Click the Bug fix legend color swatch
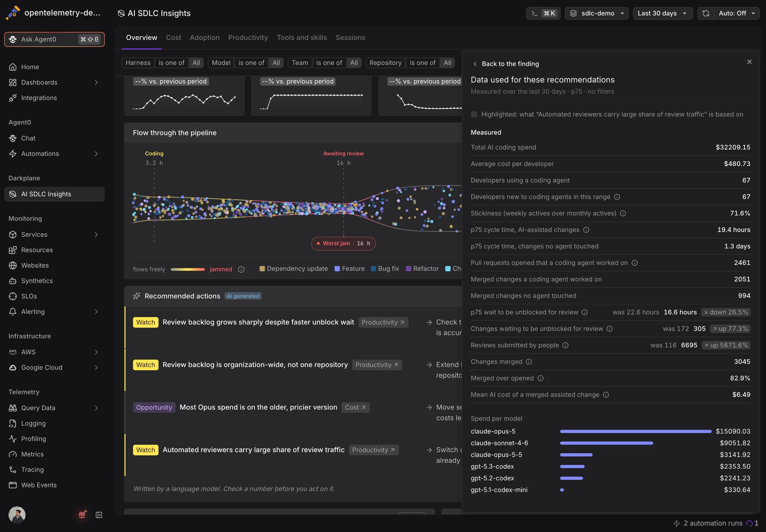This screenshot has height=532, width=766. point(373,269)
